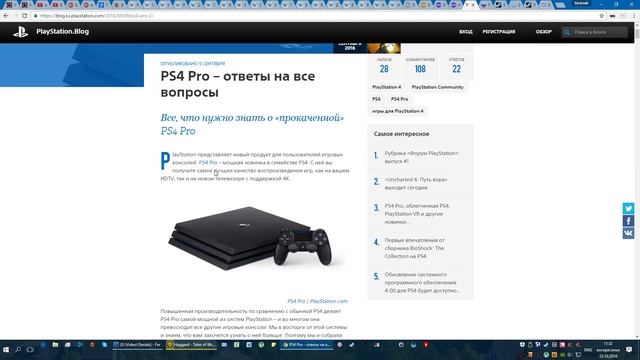The image size is (640, 360).
Task: Click the PS4 Pro link in first paragraph
Action: pyautogui.click(x=208, y=162)
